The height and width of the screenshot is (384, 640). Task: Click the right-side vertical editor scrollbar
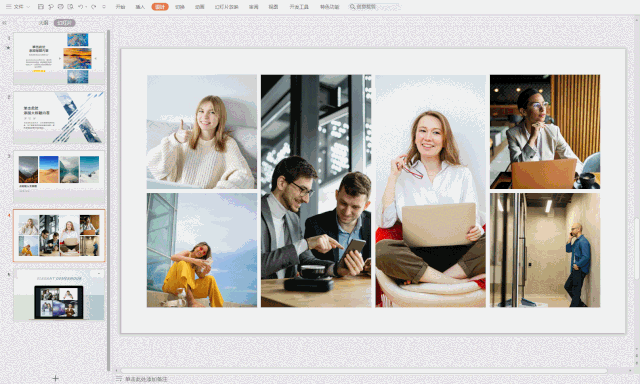[x=636, y=249]
